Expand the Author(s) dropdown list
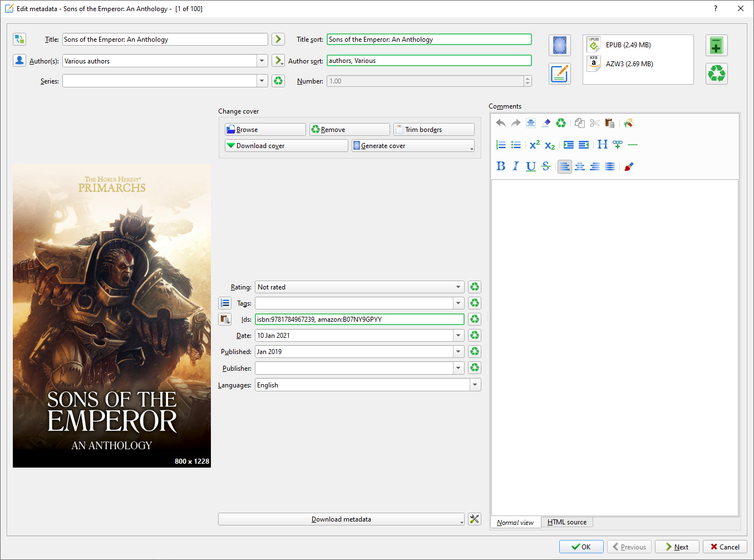Viewport: 754px width, 560px height. coord(262,61)
